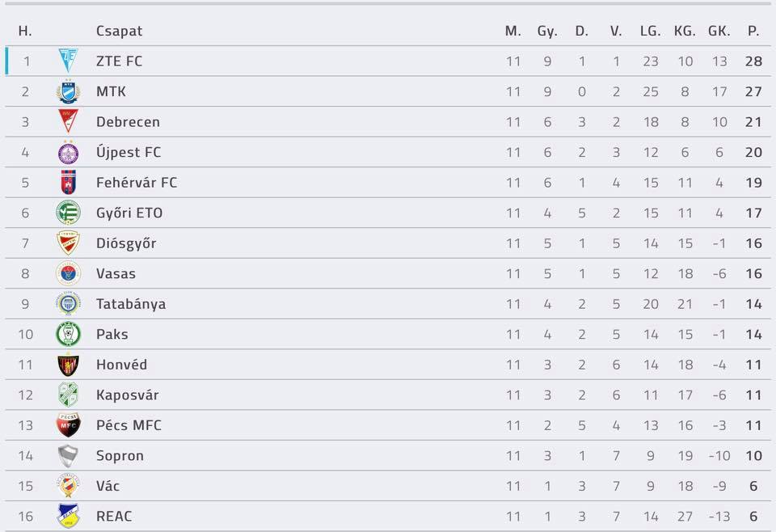Click the Vasas club badge
This screenshot has height=532, width=776.
click(x=68, y=273)
